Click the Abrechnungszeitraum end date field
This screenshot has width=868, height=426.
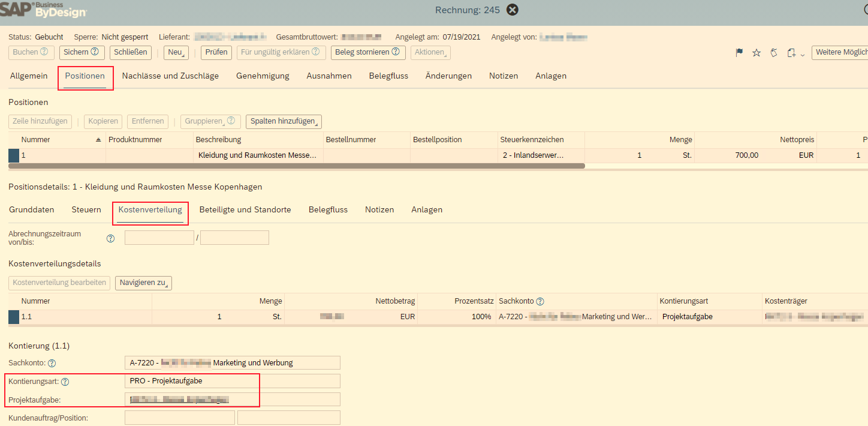pos(234,238)
